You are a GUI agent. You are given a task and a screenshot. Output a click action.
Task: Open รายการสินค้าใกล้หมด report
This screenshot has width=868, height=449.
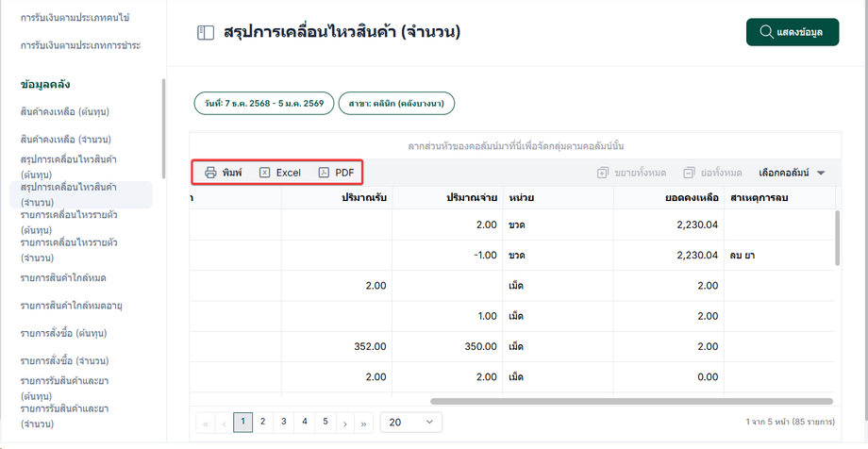63,278
